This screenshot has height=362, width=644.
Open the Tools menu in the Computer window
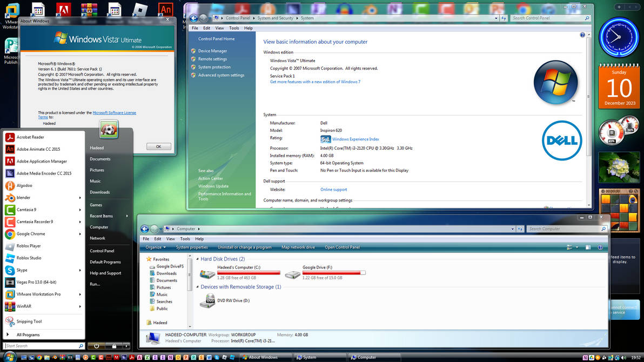185,238
